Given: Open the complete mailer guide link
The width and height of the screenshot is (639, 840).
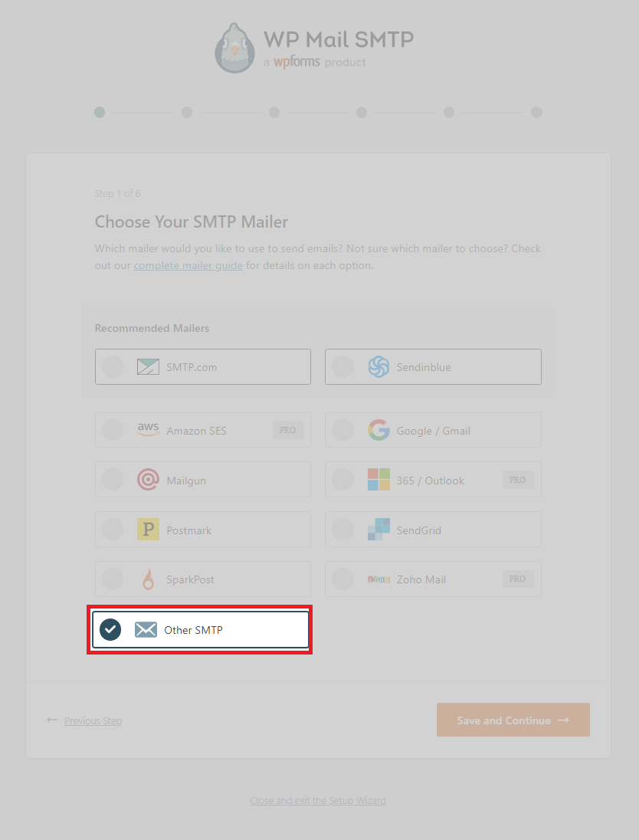Looking at the screenshot, I should pyautogui.click(x=188, y=264).
